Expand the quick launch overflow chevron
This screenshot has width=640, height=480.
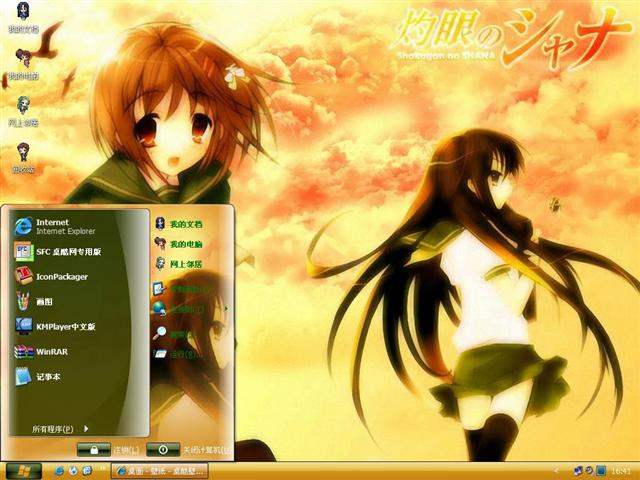click(102, 468)
